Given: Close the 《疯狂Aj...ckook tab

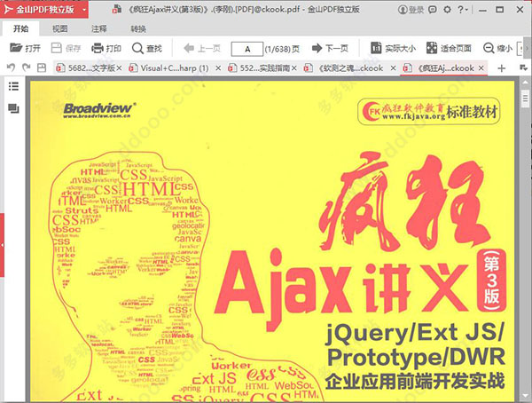Looking at the screenshot, I should (481, 68).
